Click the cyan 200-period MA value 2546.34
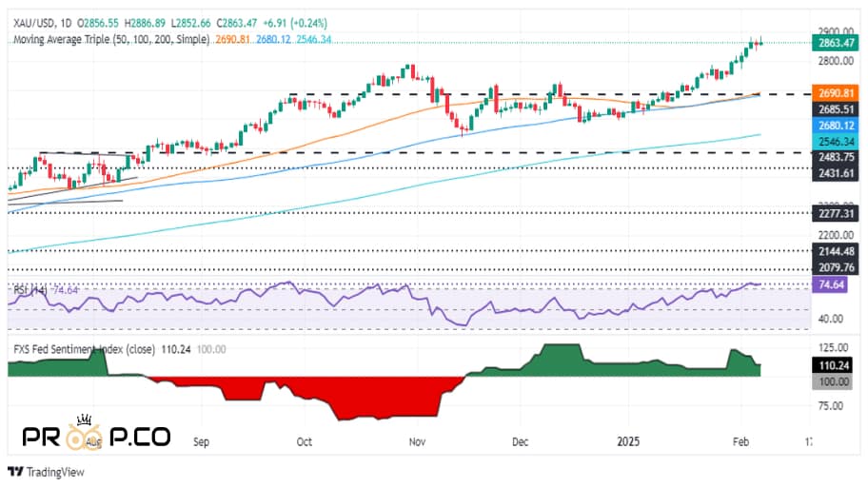Image resolution: width=868 pixels, height=488 pixels. 314,39
